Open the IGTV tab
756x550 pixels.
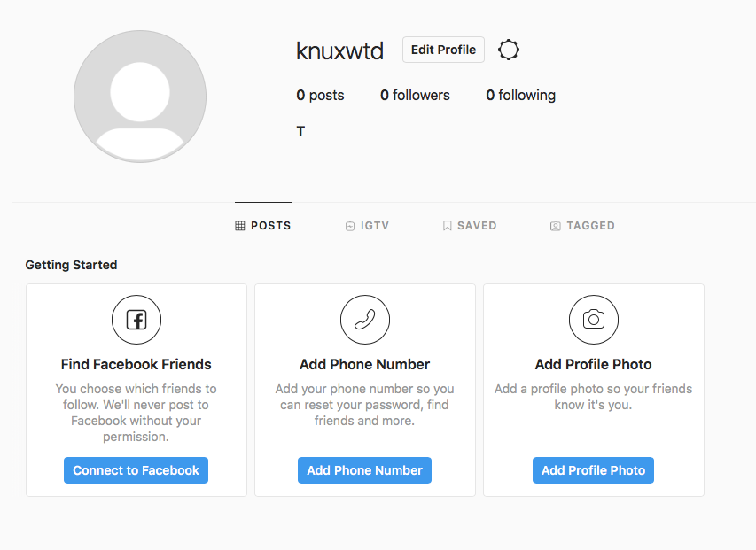pyautogui.click(x=368, y=225)
